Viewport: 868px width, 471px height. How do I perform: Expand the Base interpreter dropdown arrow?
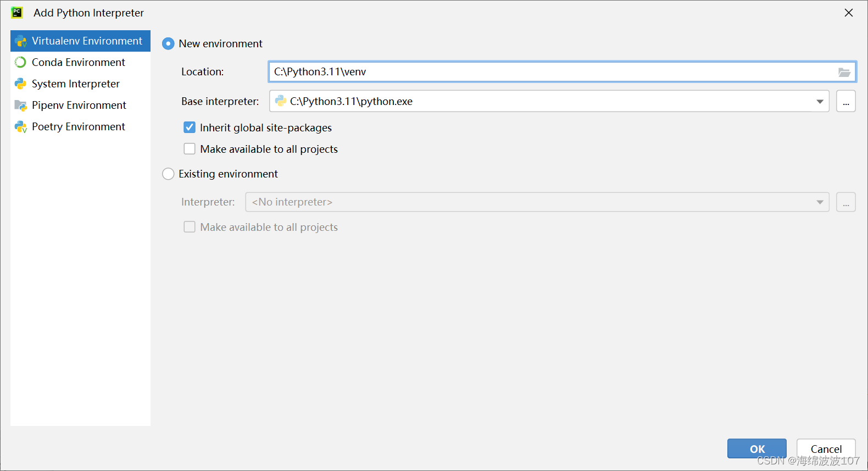pyautogui.click(x=820, y=102)
